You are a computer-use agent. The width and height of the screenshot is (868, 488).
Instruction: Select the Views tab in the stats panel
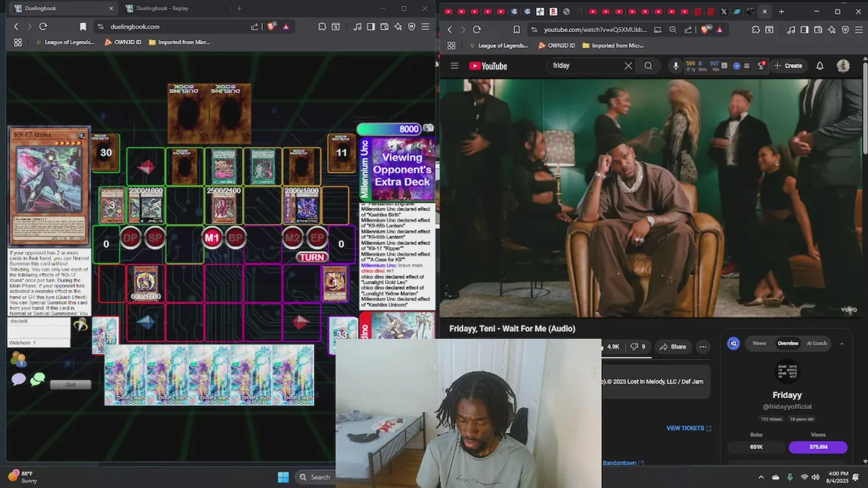(759, 344)
